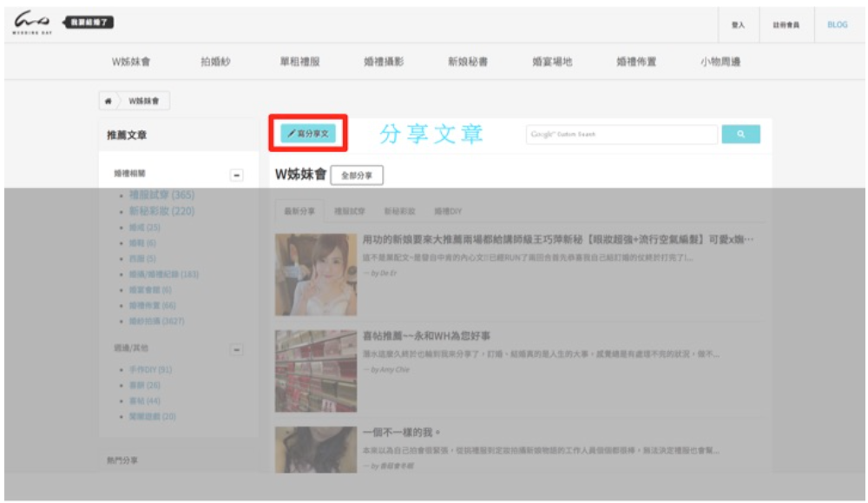868x503 pixels.
Task: Open sidebar category with count (20)
Action: 152,416
